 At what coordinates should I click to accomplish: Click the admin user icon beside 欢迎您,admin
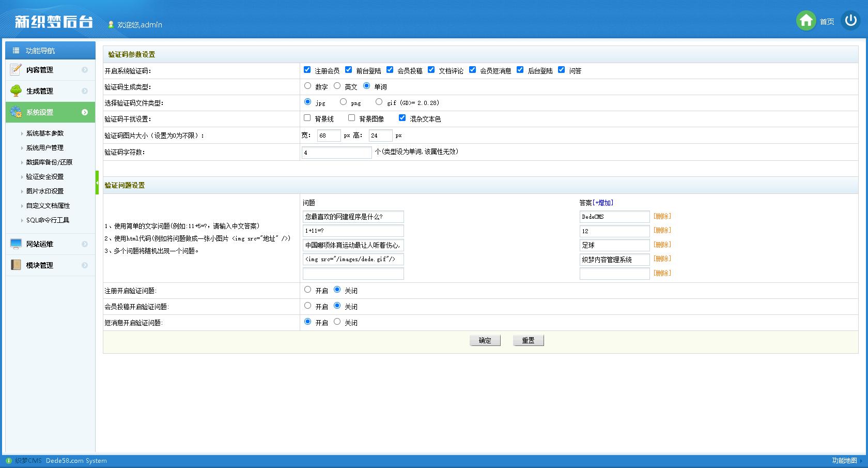point(110,24)
